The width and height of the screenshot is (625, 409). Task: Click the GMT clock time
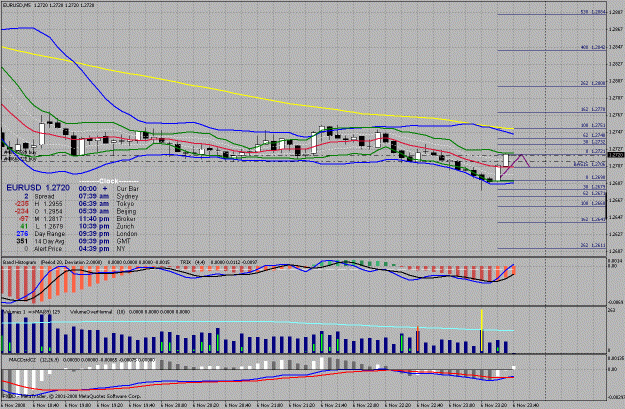tap(94, 241)
